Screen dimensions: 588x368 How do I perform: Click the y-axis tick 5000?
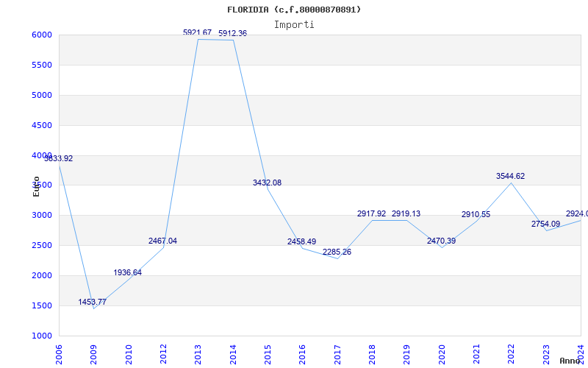pos(42,95)
